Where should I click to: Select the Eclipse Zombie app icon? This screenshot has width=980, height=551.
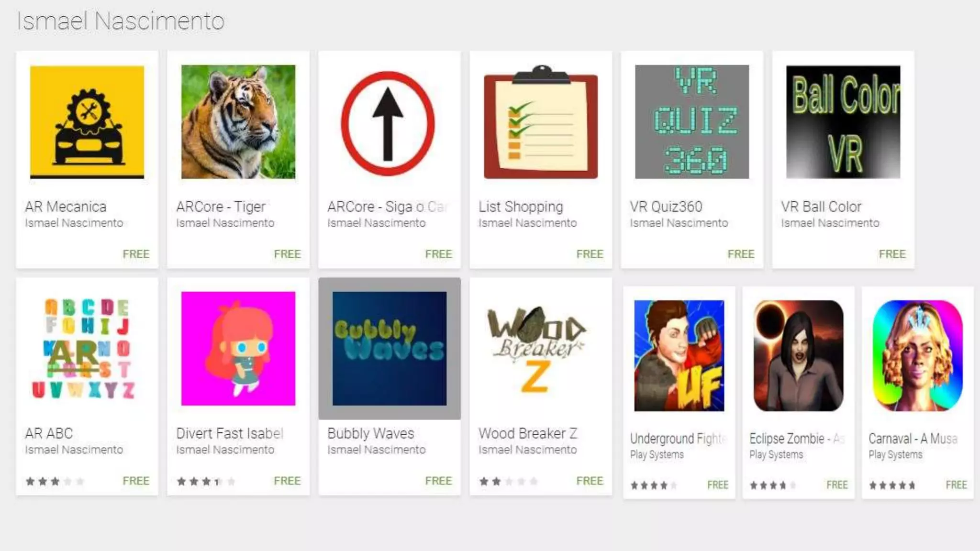(798, 356)
